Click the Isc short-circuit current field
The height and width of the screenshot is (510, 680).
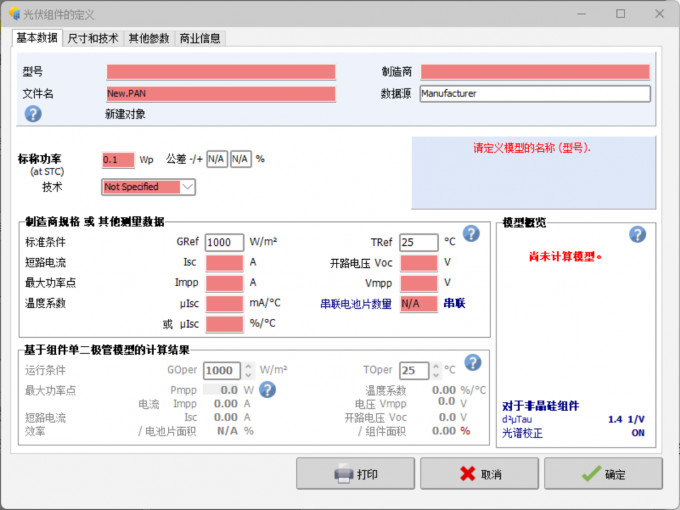pyautogui.click(x=224, y=263)
